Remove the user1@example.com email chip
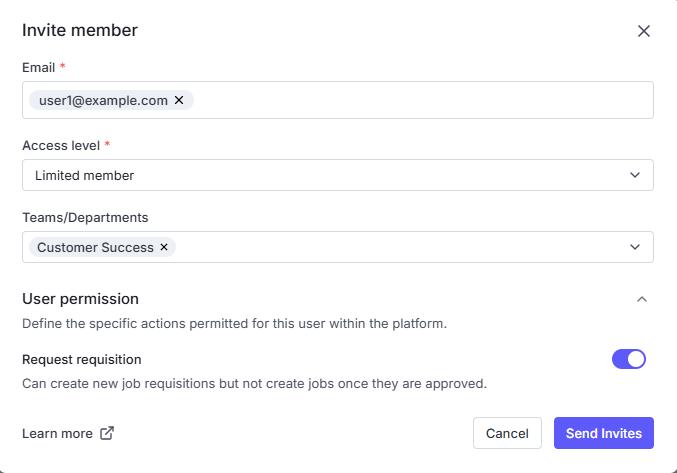The height and width of the screenshot is (473, 677). tap(179, 100)
